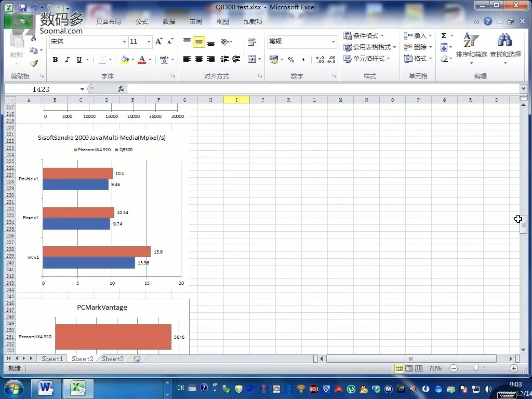This screenshot has height=399, width=532.
Task: Open Insert cells (插入) dropdown
Action: pos(418,36)
